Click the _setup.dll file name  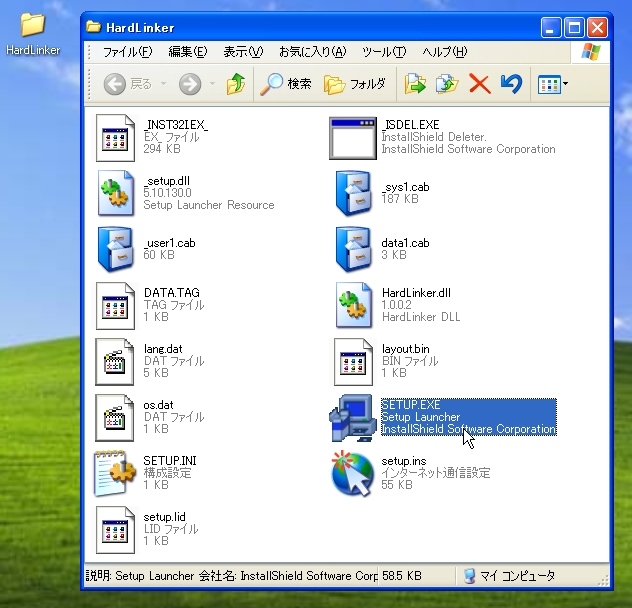[x=166, y=181]
